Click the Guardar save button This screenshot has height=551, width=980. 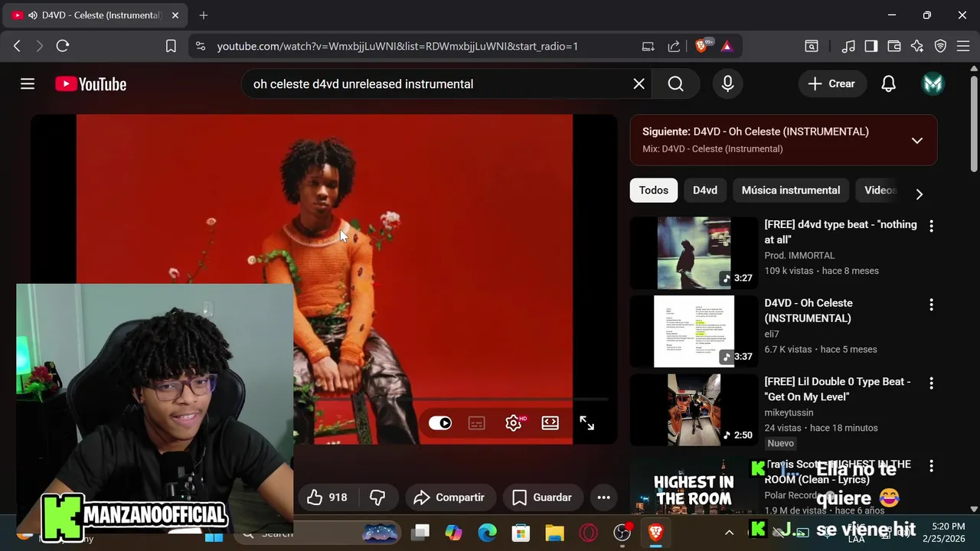[542, 497]
